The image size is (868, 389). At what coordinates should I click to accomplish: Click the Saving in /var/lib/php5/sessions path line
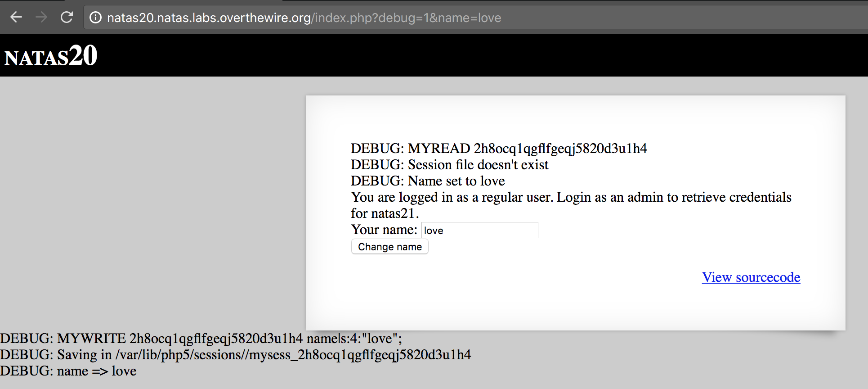tap(235, 355)
